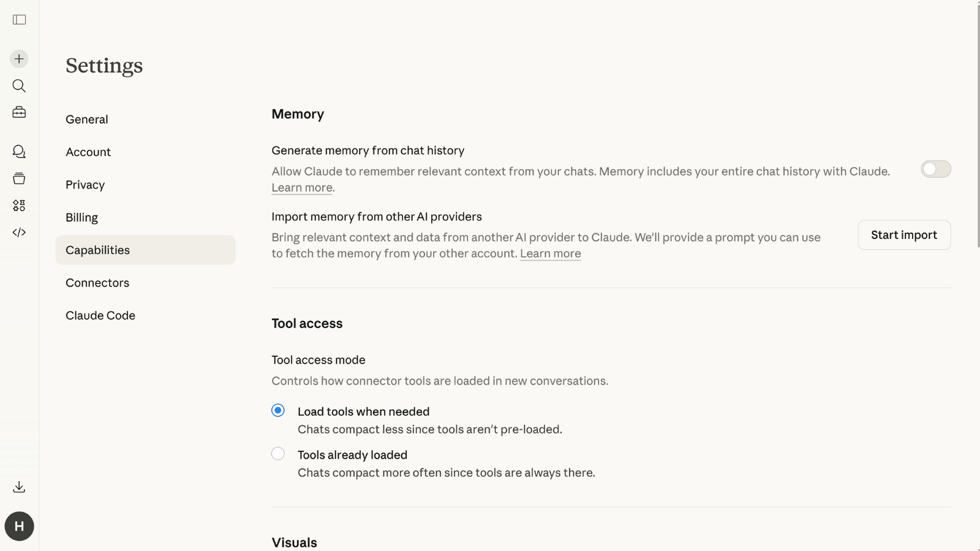Screen dimensions: 980x551
Task: Click the download icon at bottom
Action: pos(19,487)
